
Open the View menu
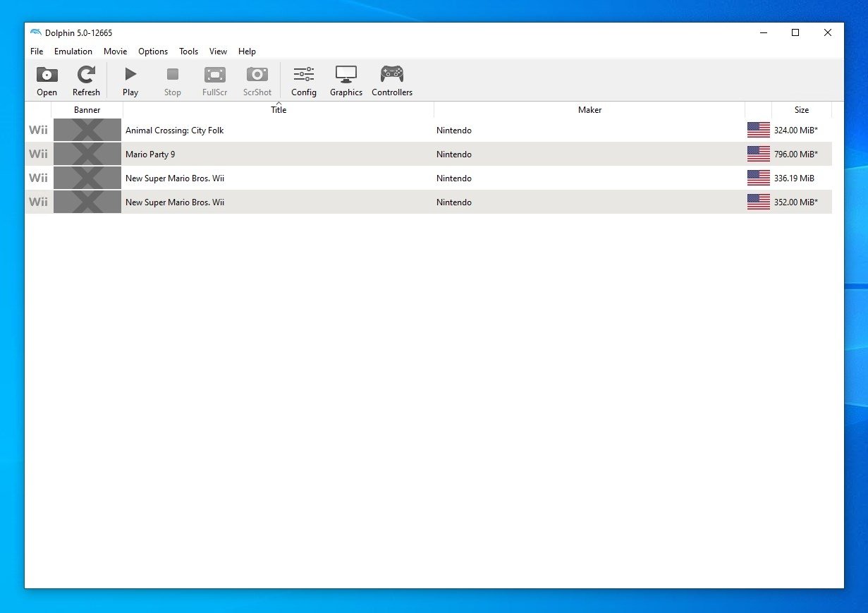218,51
